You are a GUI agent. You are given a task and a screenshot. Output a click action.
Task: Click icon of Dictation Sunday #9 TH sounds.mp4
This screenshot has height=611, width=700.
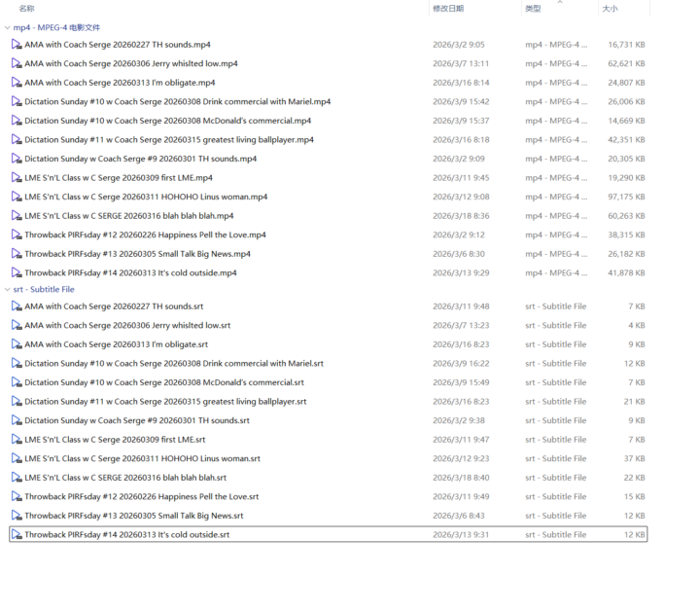pyautogui.click(x=17, y=159)
